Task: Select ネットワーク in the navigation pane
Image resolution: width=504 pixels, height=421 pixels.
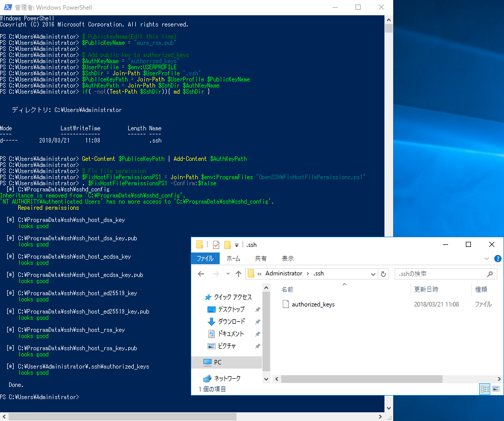Action: [x=227, y=379]
